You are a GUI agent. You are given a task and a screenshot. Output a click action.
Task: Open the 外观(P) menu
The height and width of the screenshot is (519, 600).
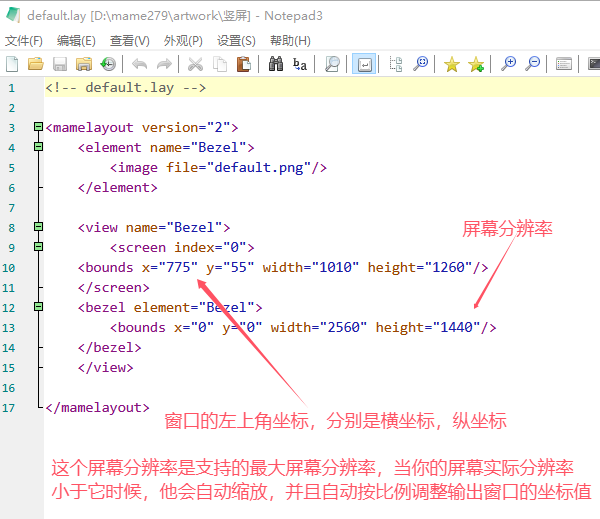tap(183, 41)
